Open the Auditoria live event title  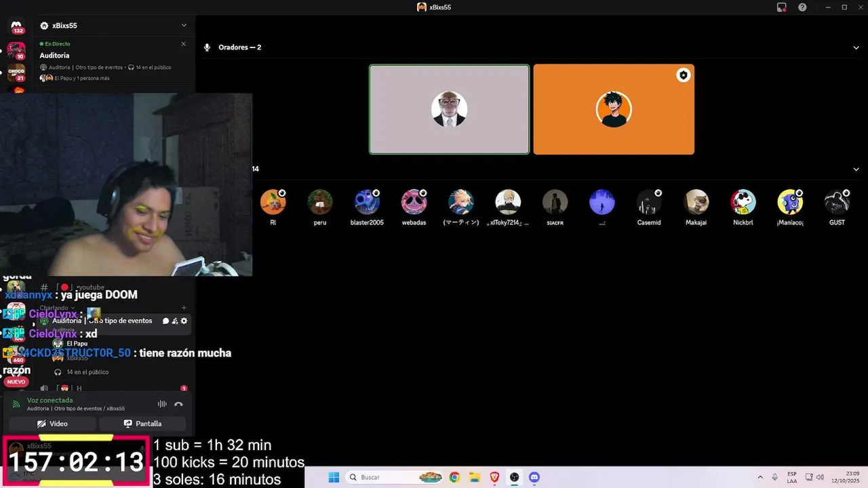click(54, 56)
